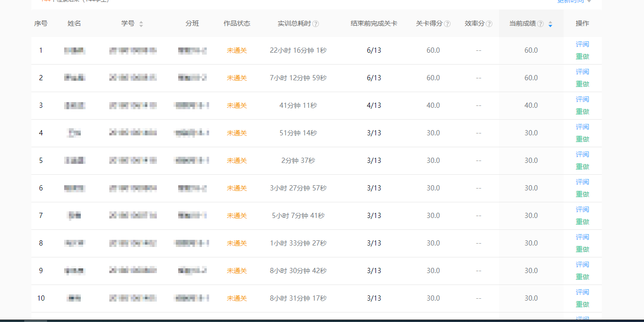Sort table by 学号 column arrows
Screen dimensions: 644x322
[x=141, y=24]
